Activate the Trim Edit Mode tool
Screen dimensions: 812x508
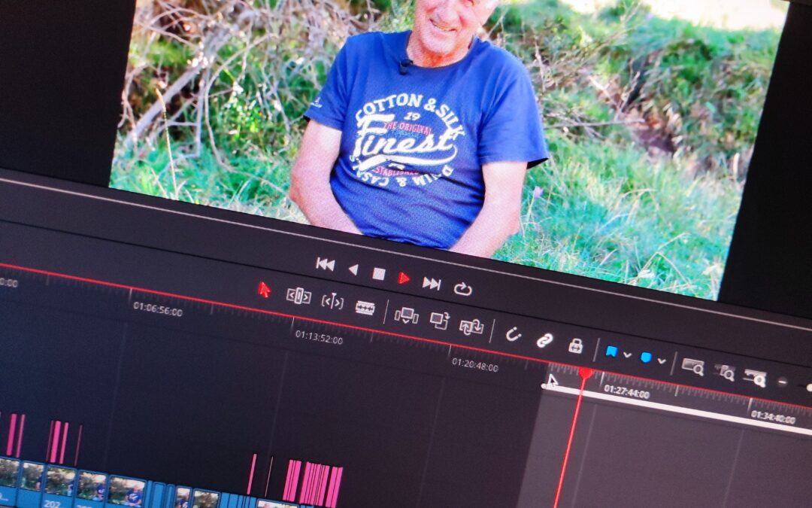298,297
